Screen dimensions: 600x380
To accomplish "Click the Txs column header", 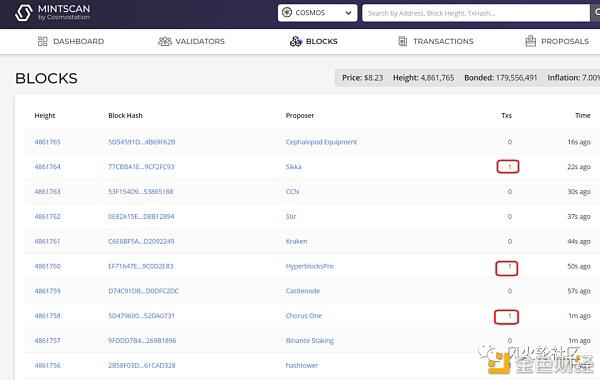I will [x=506, y=116].
